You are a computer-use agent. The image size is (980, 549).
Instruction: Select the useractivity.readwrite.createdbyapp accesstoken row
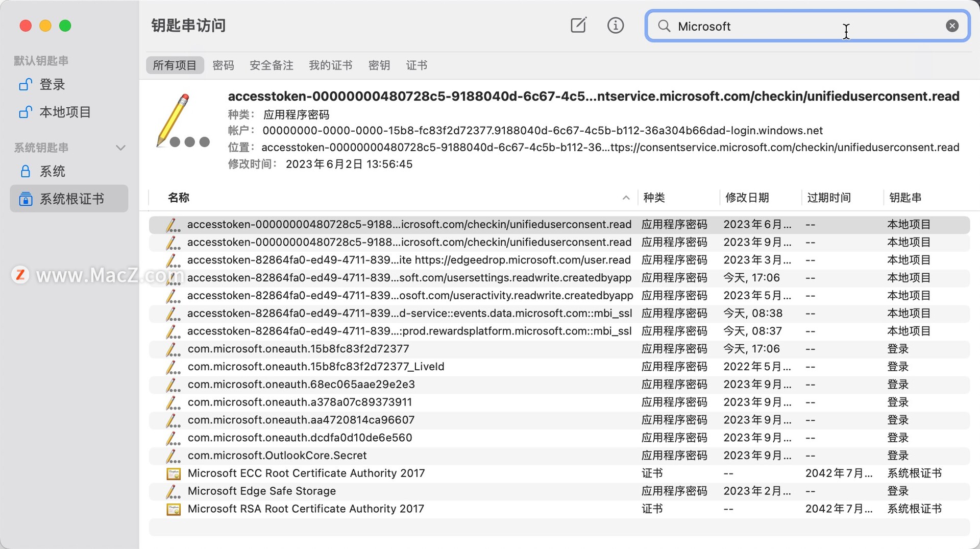tap(559, 296)
